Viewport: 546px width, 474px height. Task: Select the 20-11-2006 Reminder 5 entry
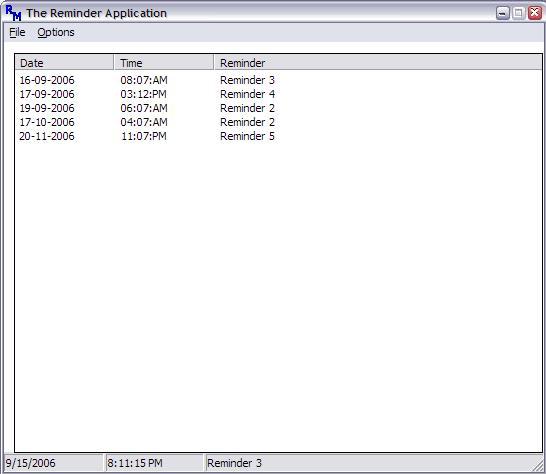coord(147,136)
